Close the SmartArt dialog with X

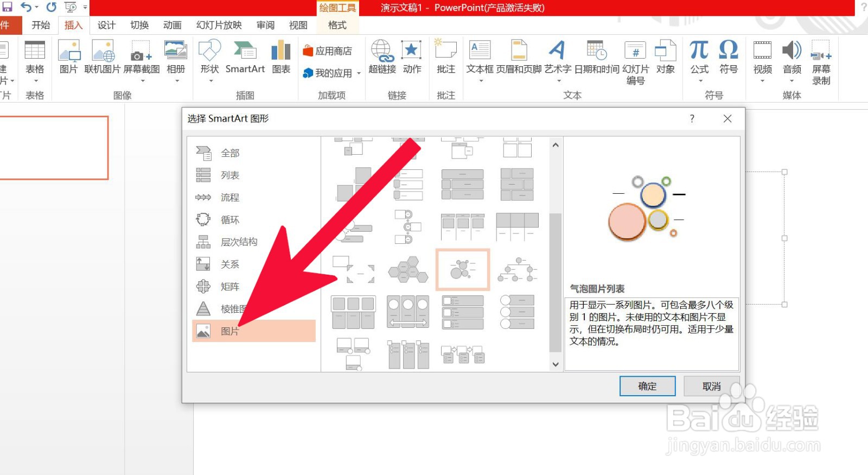[727, 118]
